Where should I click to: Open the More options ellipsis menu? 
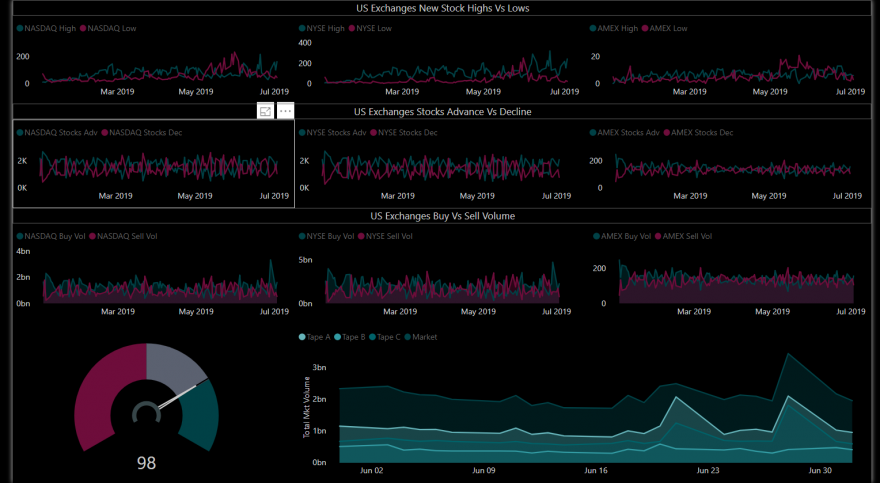[285, 111]
